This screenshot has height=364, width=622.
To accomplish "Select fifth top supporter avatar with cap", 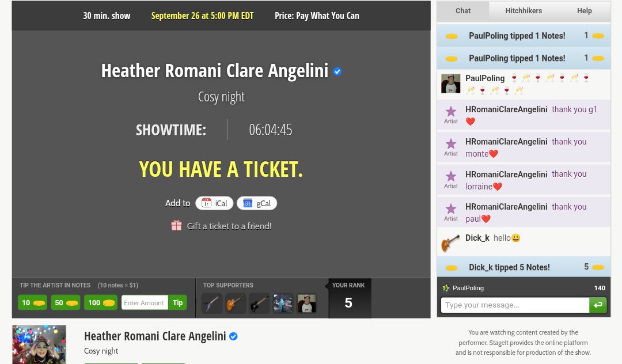I will point(307,304).
